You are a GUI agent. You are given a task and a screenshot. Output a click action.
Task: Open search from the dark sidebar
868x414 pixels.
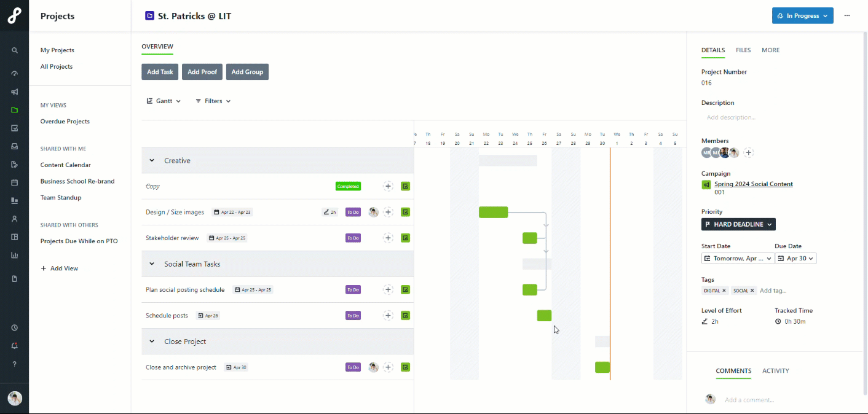[15, 50]
